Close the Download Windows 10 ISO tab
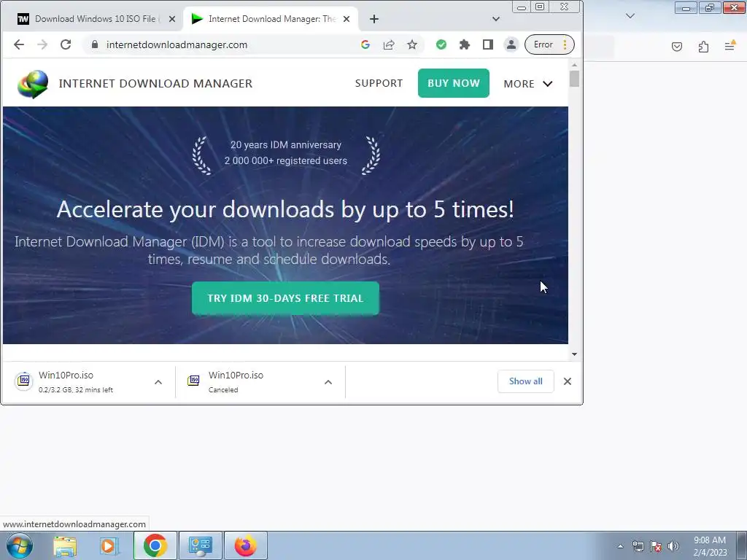747x560 pixels. click(172, 19)
